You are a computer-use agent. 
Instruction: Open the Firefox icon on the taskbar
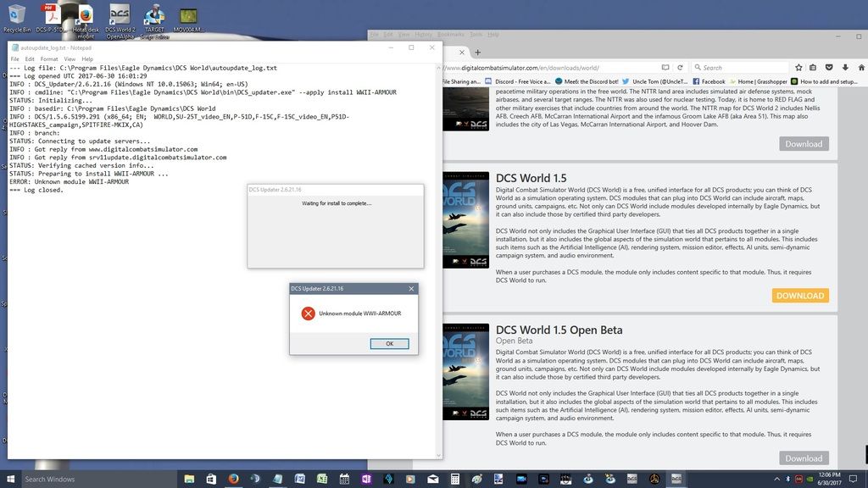click(x=233, y=479)
